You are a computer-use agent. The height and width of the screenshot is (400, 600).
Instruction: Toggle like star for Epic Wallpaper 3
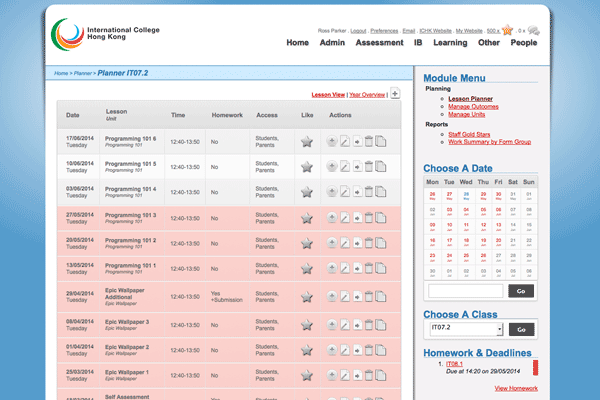pyautogui.click(x=307, y=322)
